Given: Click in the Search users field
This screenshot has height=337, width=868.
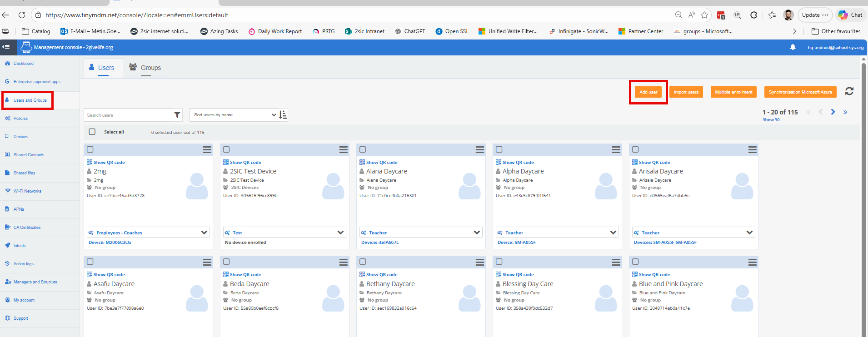Looking at the screenshot, I should [128, 115].
